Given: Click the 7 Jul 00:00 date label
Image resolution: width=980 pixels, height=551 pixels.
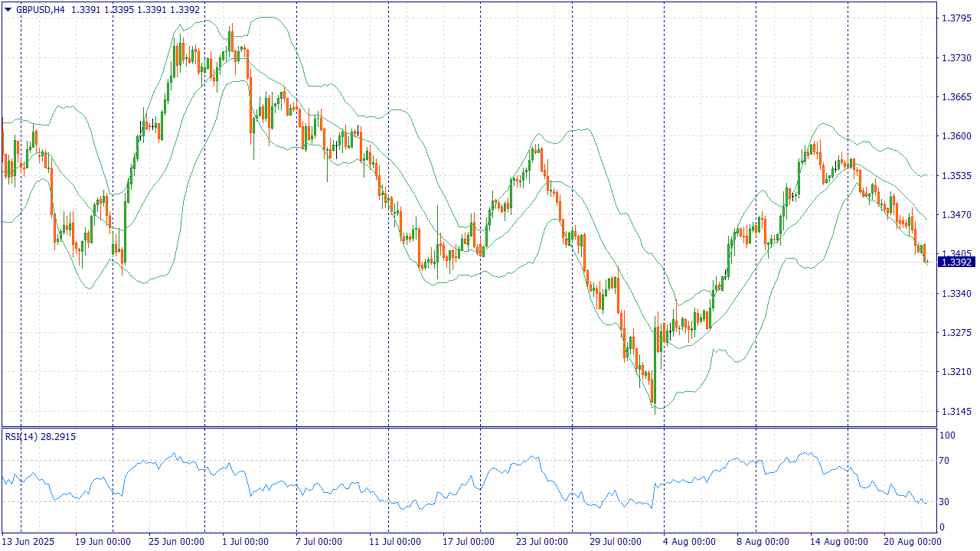Looking at the screenshot, I should 318,542.
